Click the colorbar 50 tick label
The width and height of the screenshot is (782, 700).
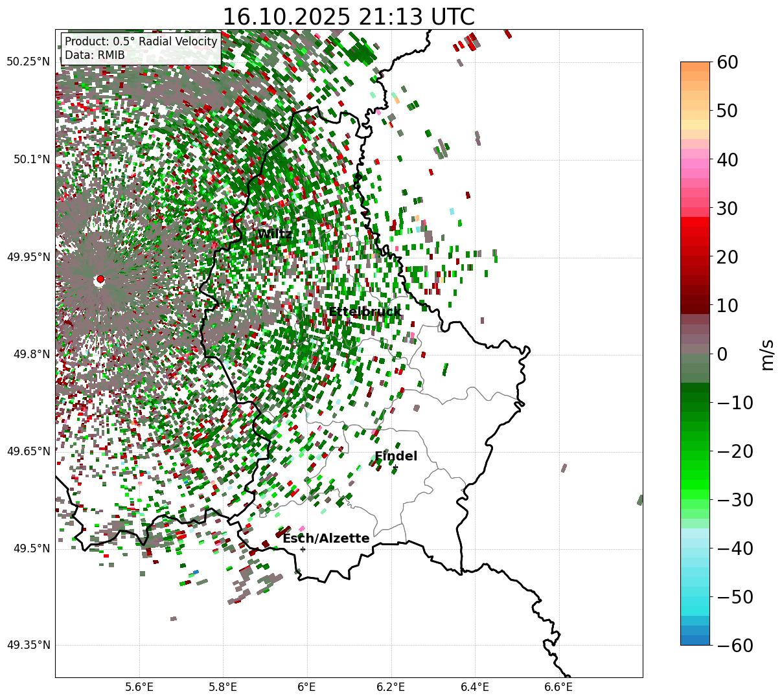(727, 111)
